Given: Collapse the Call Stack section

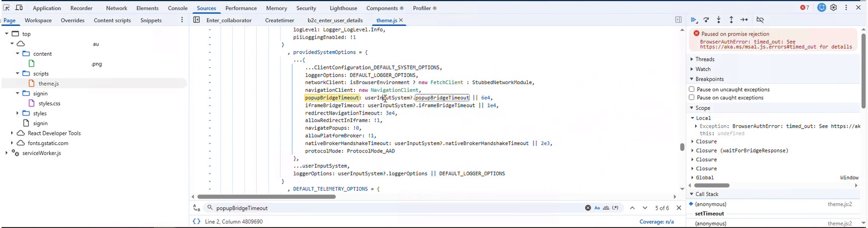Looking at the screenshot, I should click(x=692, y=194).
